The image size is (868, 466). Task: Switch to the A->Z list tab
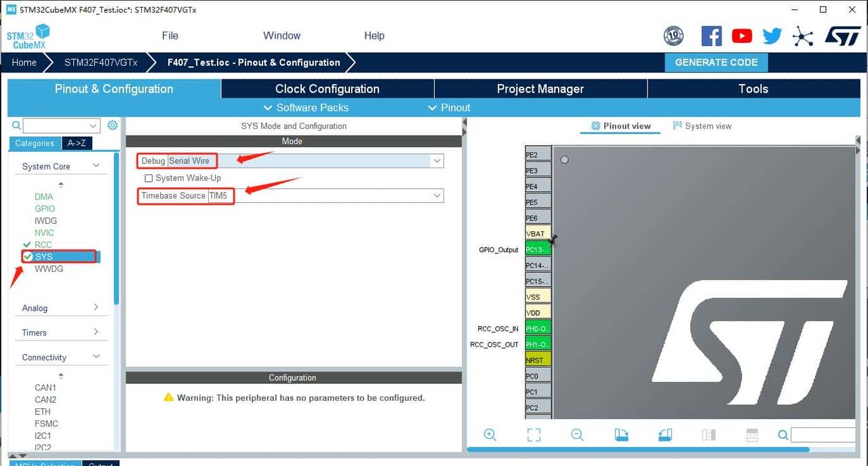pyautogui.click(x=77, y=143)
